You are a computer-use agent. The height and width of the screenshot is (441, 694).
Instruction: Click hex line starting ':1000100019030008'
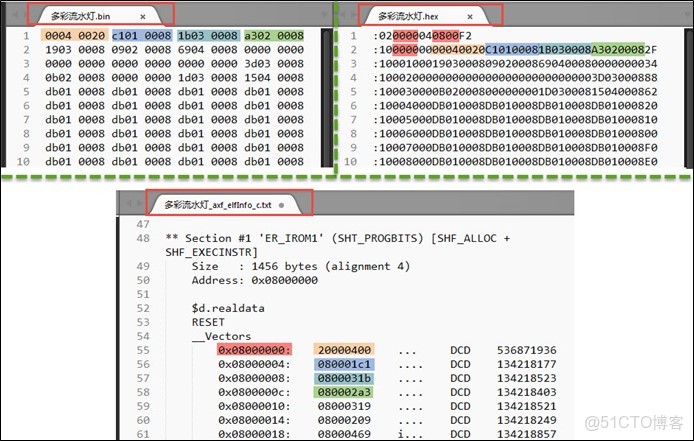coord(515,63)
